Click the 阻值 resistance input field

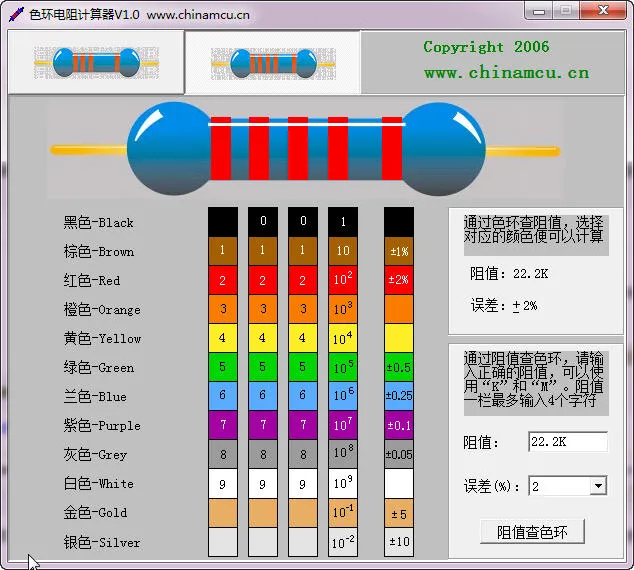click(567, 442)
